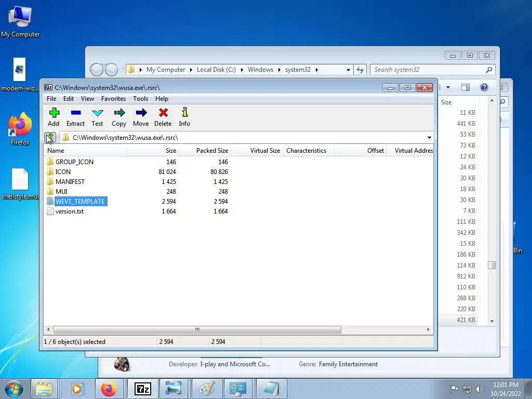The width and height of the screenshot is (532, 399).
Task: Open Windows Explorer from the taskbar
Action: click(x=45, y=389)
